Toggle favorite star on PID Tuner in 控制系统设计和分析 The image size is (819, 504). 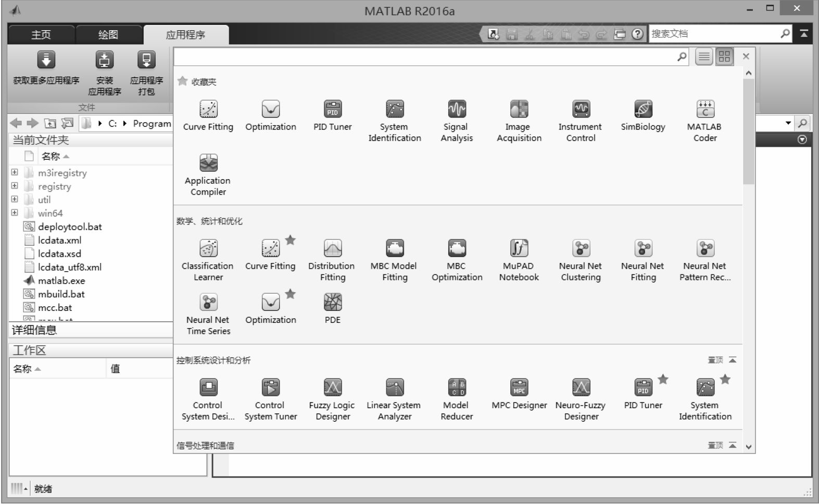(x=663, y=380)
